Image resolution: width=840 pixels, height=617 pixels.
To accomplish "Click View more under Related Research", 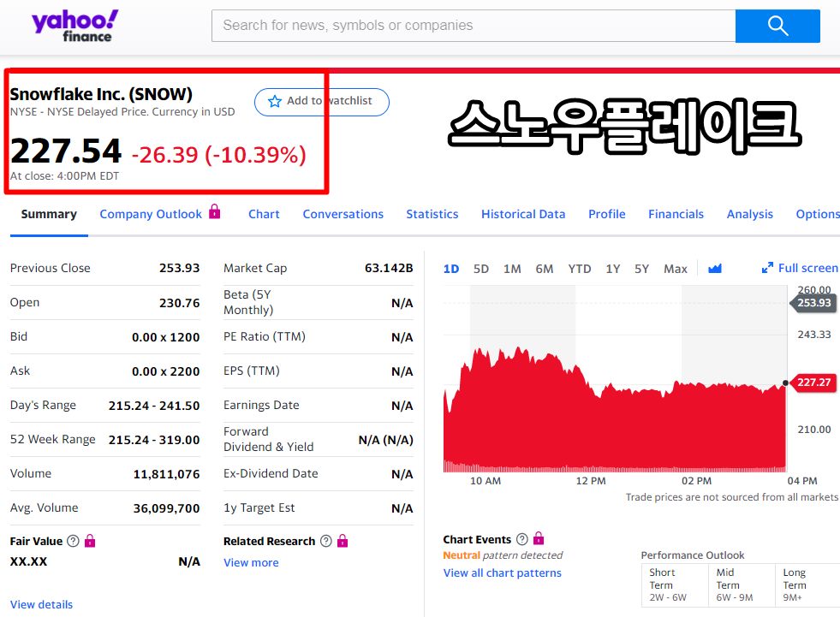I will [x=251, y=562].
